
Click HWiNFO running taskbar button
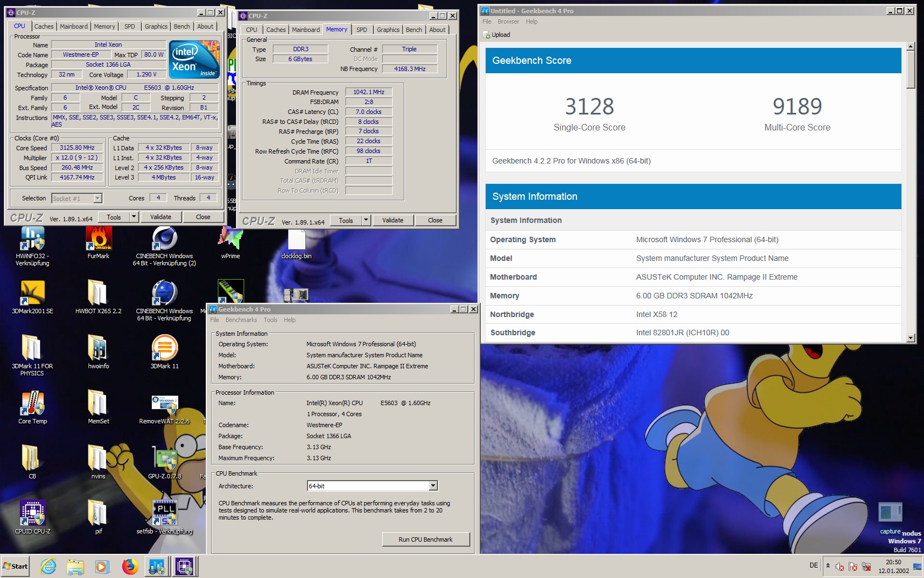tap(157, 566)
